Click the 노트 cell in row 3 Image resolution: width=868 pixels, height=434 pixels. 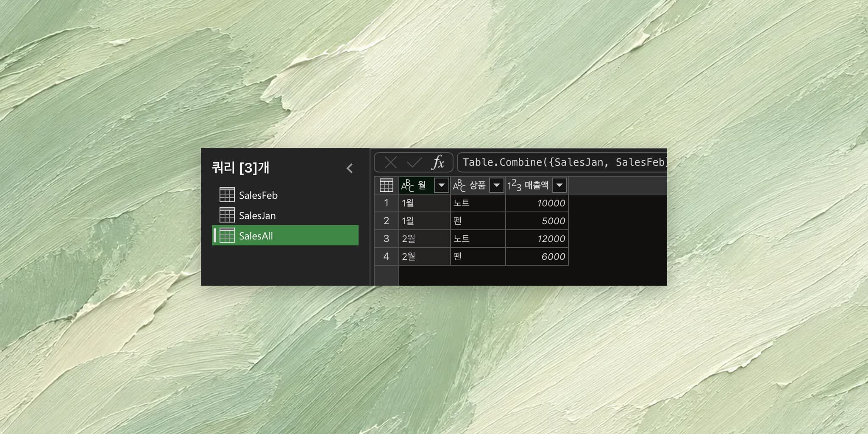tap(478, 239)
